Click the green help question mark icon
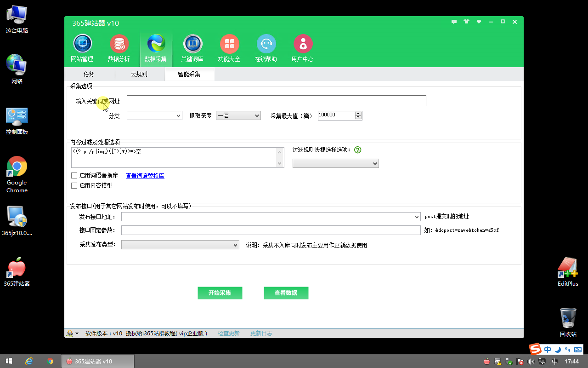The width and height of the screenshot is (588, 368). (x=358, y=150)
